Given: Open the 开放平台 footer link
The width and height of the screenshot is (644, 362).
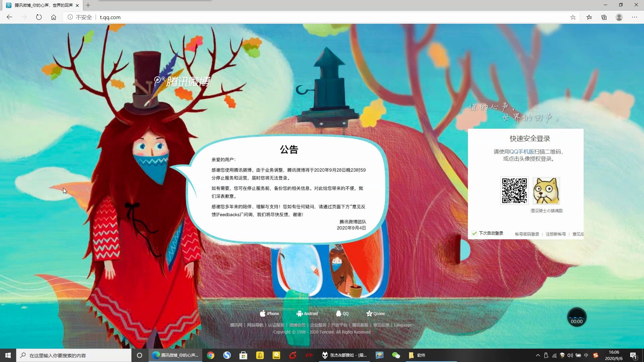Looking at the screenshot, I should [339, 325].
